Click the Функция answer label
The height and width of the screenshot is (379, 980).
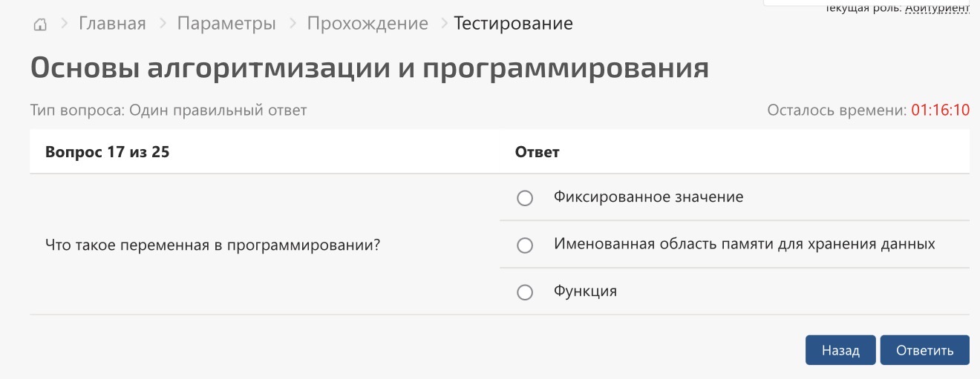click(585, 291)
